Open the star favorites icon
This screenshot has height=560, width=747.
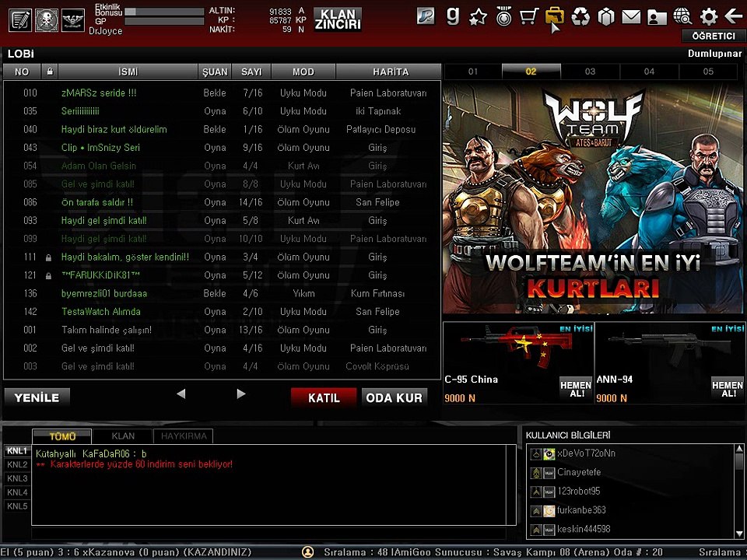[x=478, y=17]
